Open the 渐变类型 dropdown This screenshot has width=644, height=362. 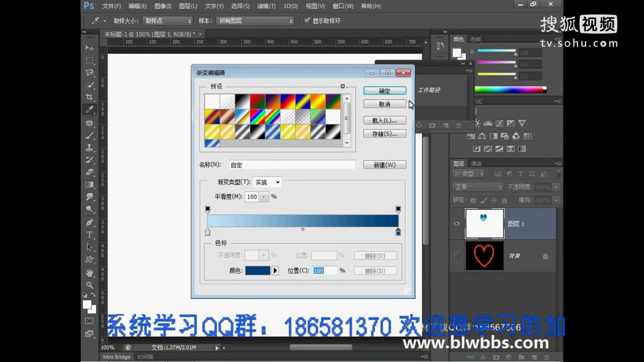click(x=267, y=182)
